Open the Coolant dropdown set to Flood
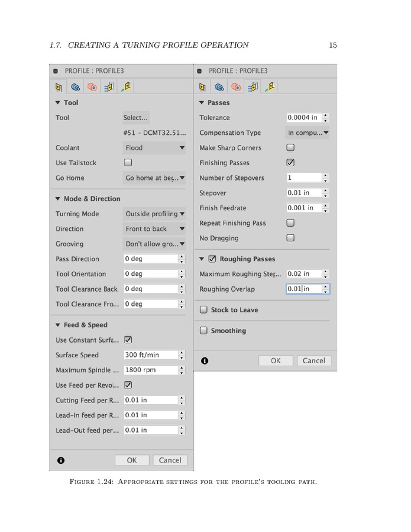This screenshot has height=532, width=411. [x=154, y=148]
